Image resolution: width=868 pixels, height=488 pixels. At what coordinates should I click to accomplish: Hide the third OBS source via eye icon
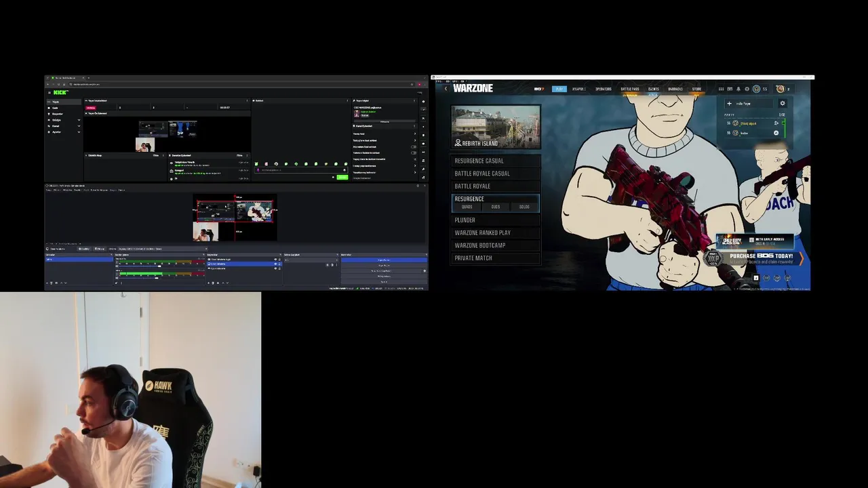click(x=275, y=268)
